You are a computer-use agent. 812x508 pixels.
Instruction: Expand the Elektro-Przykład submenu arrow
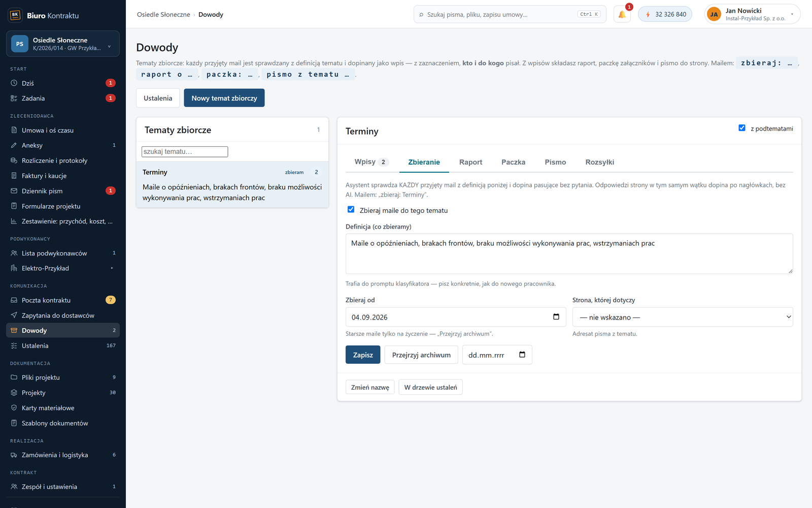[112, 268]
